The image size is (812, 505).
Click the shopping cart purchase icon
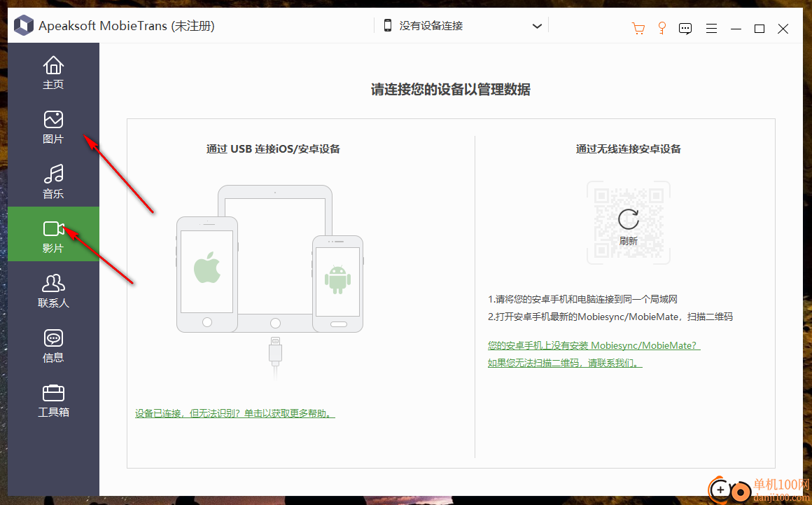[638, 28]
